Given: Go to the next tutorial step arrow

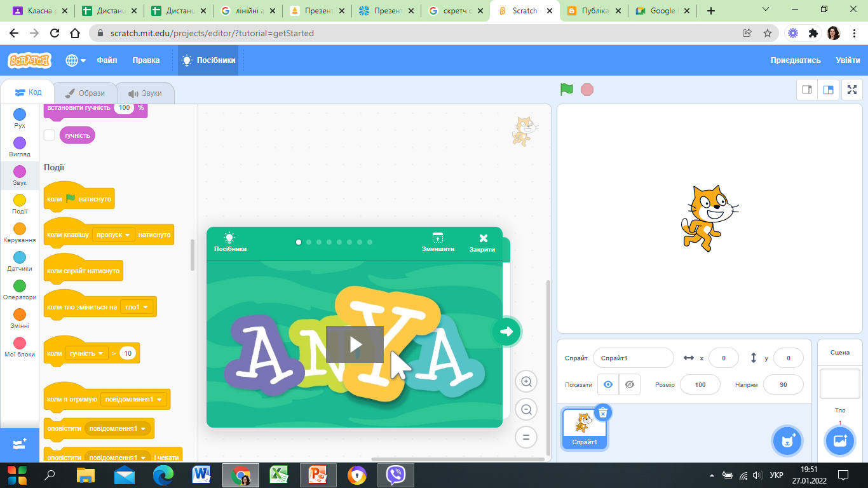Looking at the screenshot, I should 506,331.
